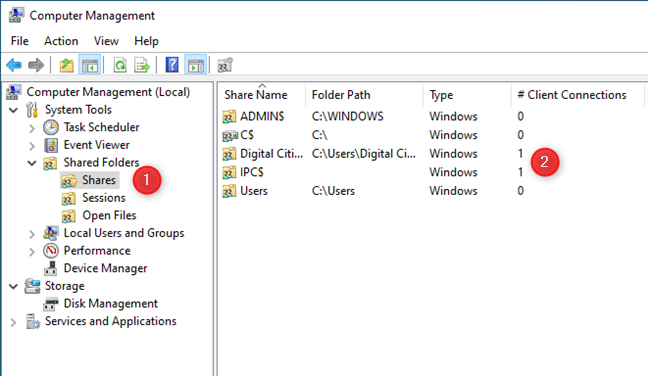Click the Event Viewer icon

[x=51, y=145]
